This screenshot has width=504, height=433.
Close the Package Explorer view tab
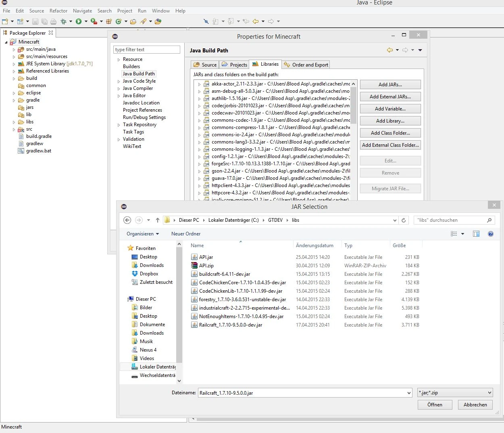[x=51, y=33]
